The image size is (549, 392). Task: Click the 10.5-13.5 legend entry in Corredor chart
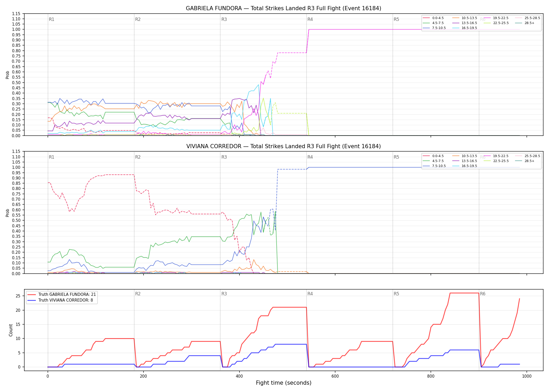(x=465, y=156)
